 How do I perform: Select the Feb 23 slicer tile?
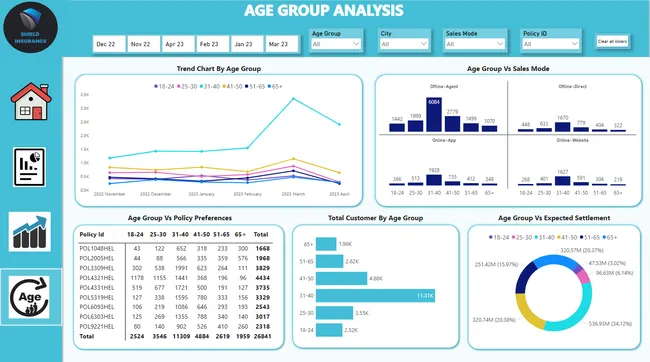213,44
